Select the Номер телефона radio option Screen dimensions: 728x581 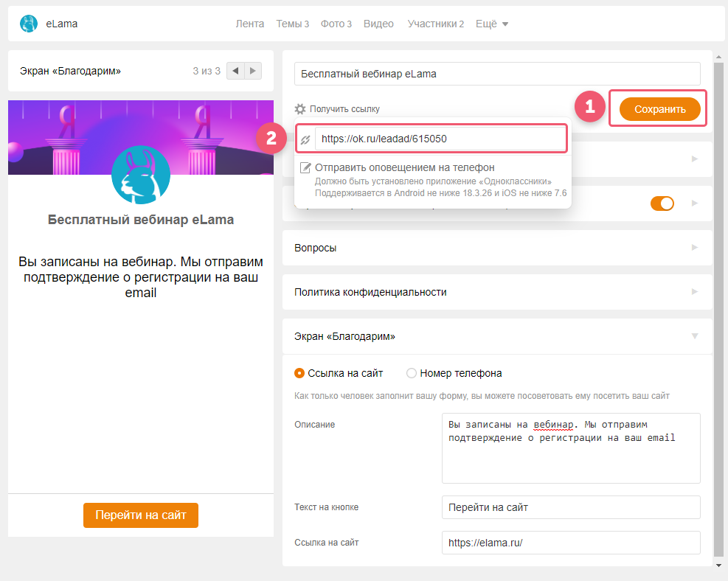(x=412, y=373)
